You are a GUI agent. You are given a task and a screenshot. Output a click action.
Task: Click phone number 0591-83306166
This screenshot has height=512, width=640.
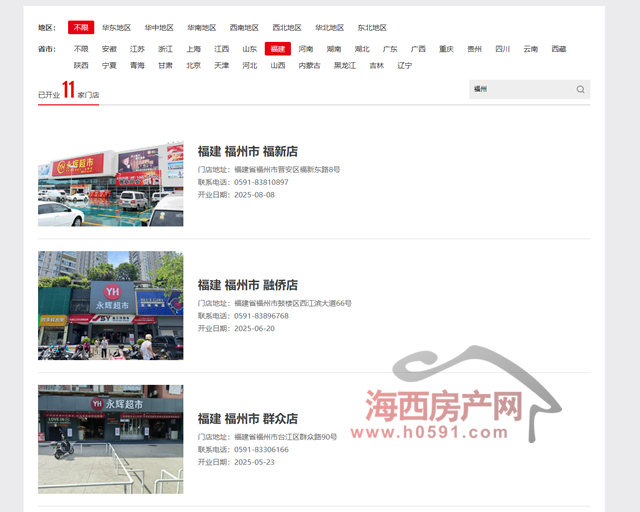261,450
